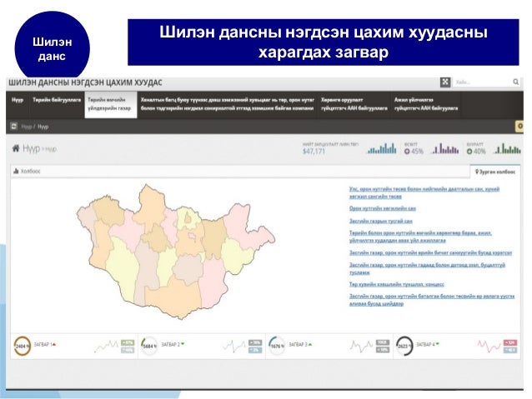Click the 5684% circular gauge
This screenshot has height=399, width=532.
point(149,346)
